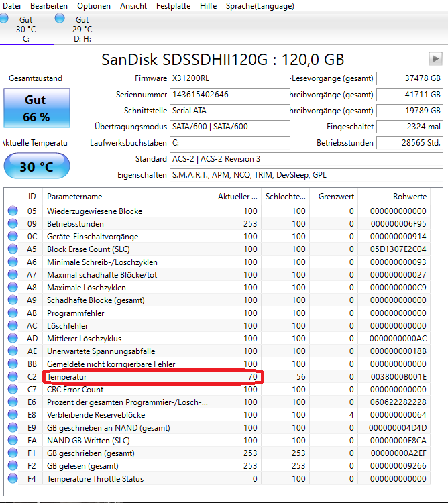
Task: Click status icon of row BB Gemeldete Fehler
Action: click(x=13, y=364)
